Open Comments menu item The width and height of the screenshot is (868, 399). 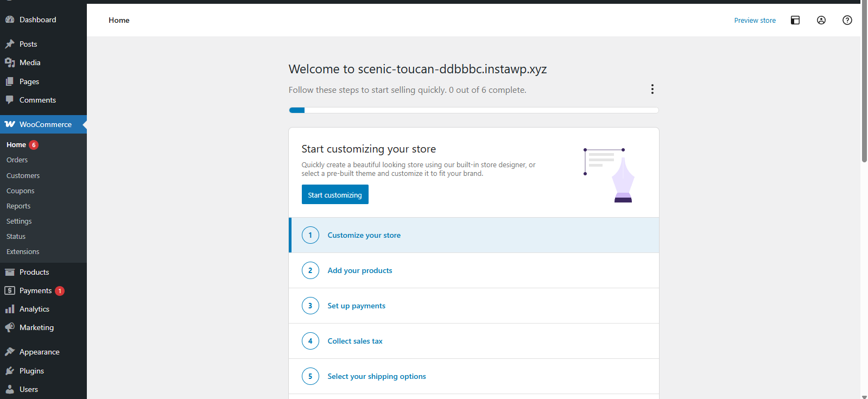click(43, 100)
